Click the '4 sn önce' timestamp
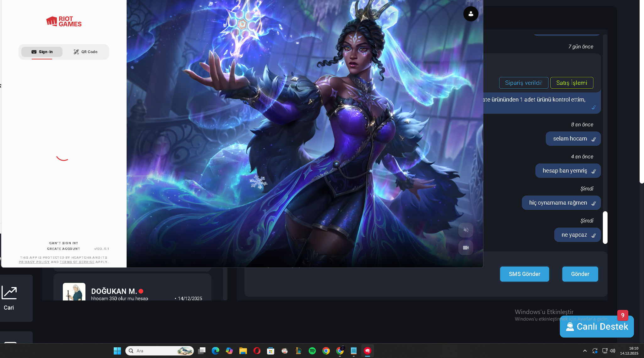 pos(582,157)
